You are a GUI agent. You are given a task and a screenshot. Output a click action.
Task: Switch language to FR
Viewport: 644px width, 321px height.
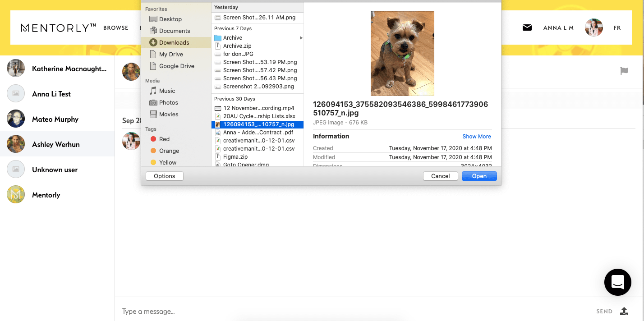point(617,28)
